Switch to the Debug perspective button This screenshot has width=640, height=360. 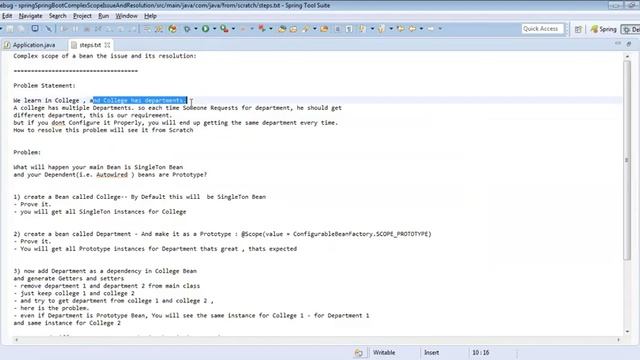630,29
